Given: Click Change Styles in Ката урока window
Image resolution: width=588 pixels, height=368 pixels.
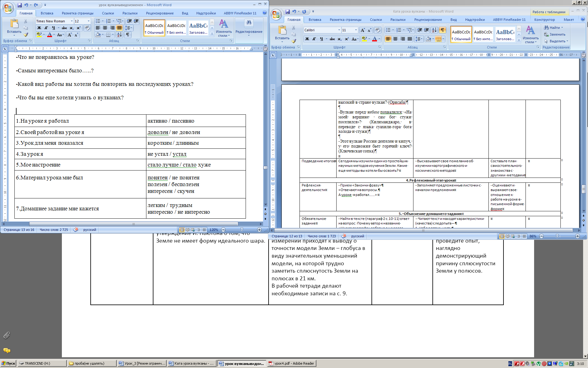Looking at the screenshot, I should 530,35.
